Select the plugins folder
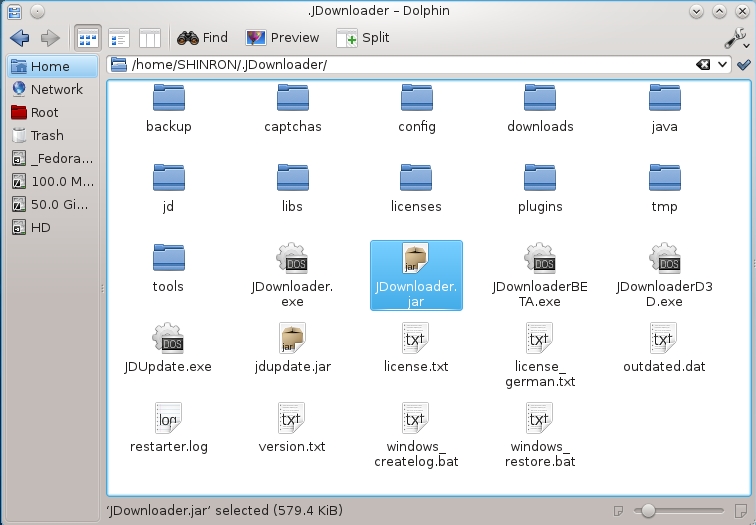Screen dimensions: 756x525 540,189
